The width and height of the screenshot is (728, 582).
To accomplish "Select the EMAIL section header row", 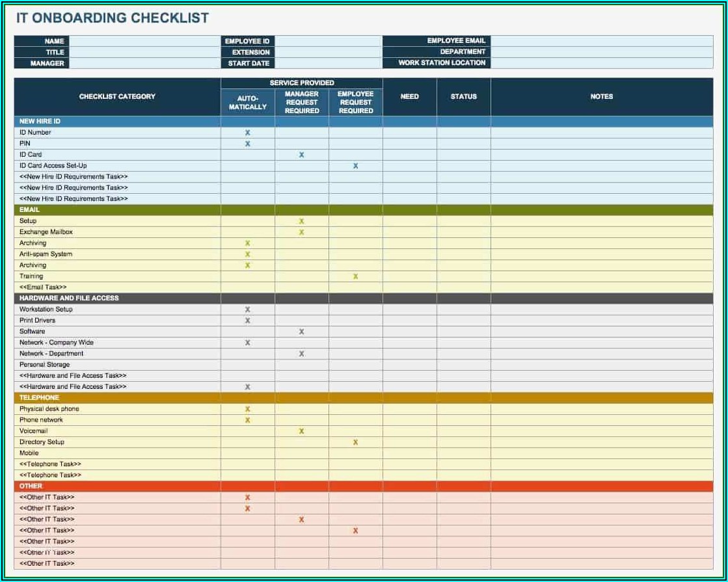I will pos(30,210).
